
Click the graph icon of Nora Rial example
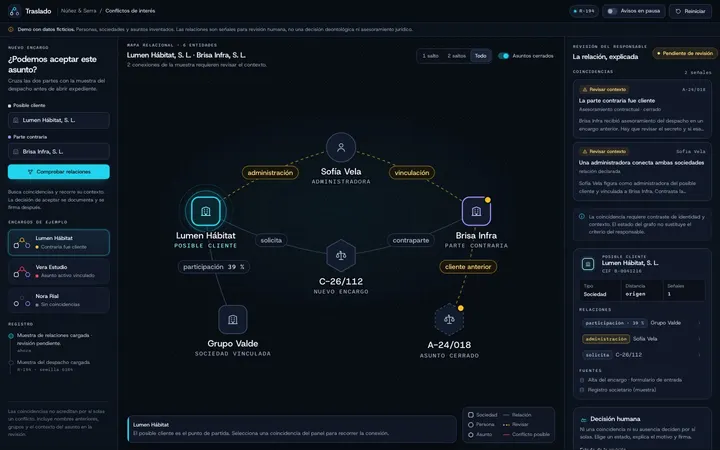click(22, 300)
